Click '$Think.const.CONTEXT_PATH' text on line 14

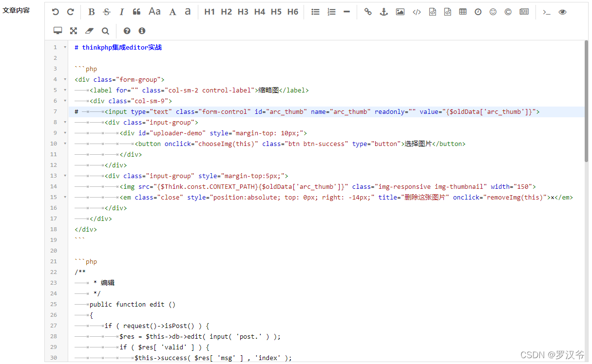pyautogui.click(x=208, y=186)
